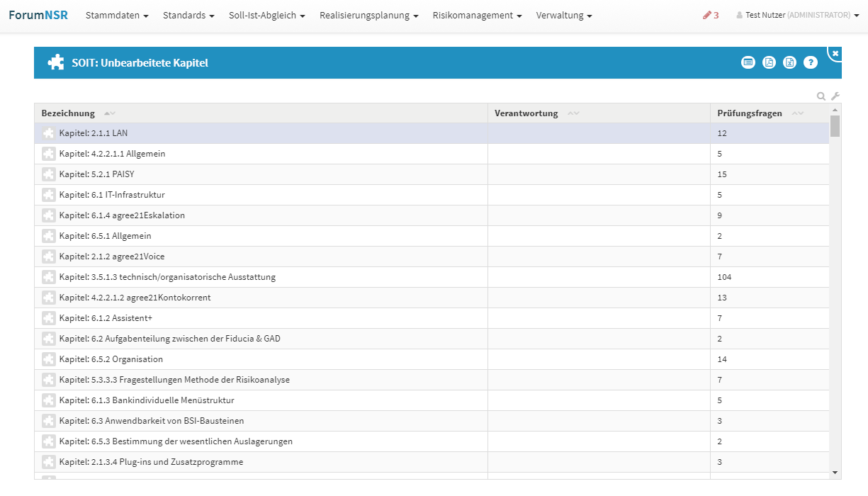Open the help question mark icon
Viewport: 868px width, 496px height.
[x=811, y=62]
